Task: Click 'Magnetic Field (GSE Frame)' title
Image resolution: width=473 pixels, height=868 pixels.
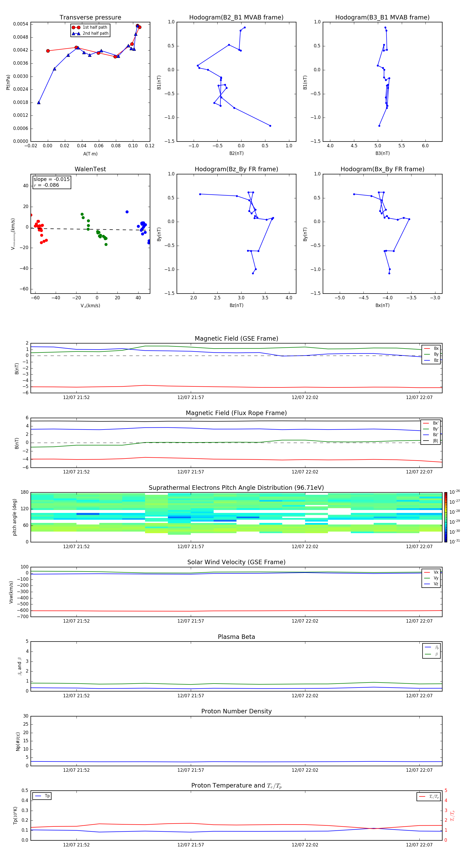Action: (236, 339)
